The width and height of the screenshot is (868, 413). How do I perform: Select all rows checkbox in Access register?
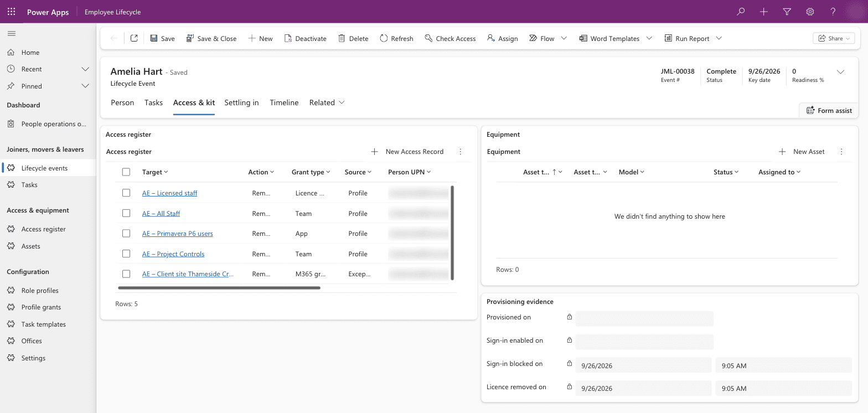[x=126, y=172]
